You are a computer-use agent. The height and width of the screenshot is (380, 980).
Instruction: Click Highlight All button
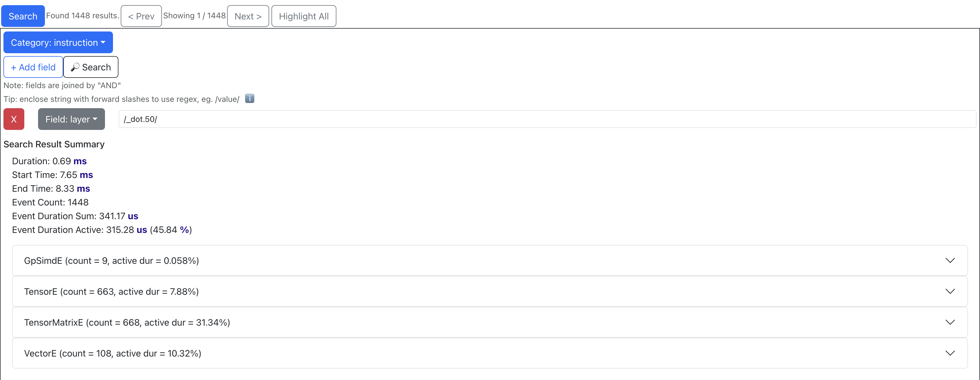pos(303,16)
